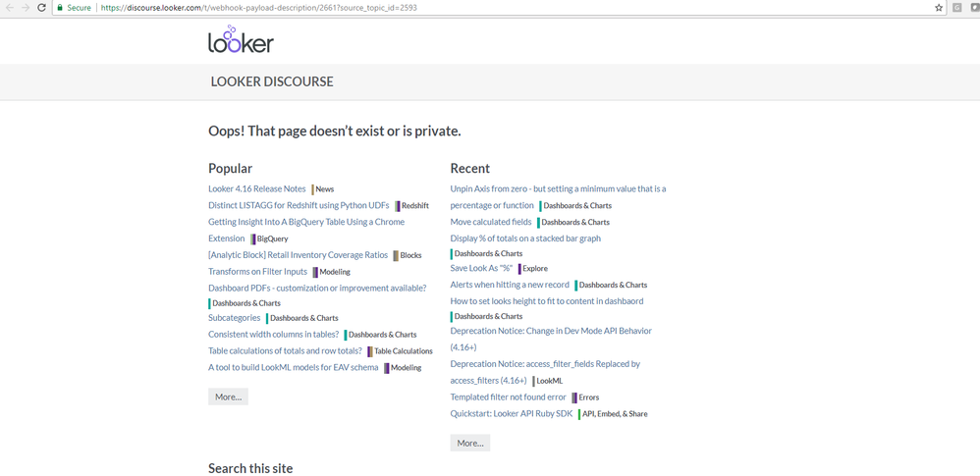Viewport: 980px width, 476px height.
Task: Click the Popular heading
Action: click(230, 169)
